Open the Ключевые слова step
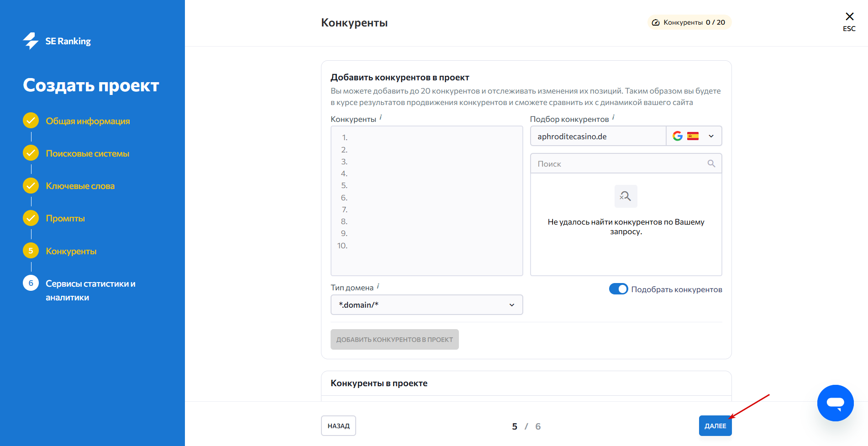Viewport: 868px width, 446px height. (x=80, y=186)
